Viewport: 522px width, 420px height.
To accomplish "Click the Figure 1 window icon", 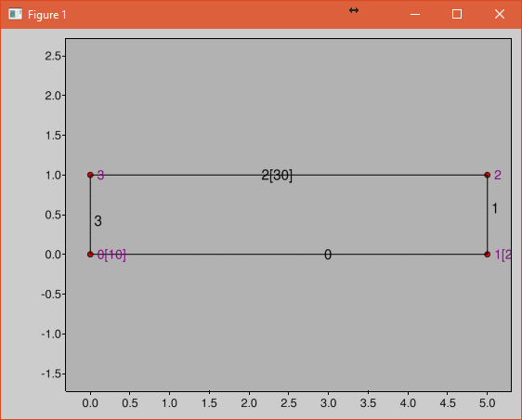I will point(15,14).
